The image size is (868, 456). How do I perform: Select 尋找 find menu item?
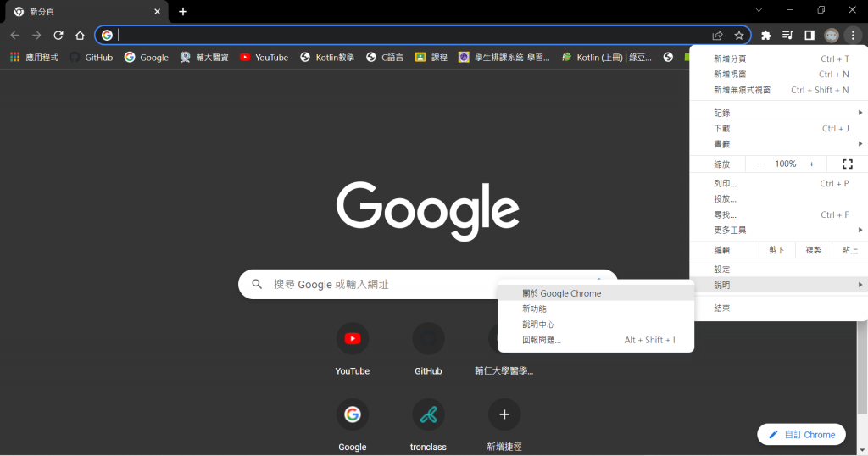click(x=778, y=214)
